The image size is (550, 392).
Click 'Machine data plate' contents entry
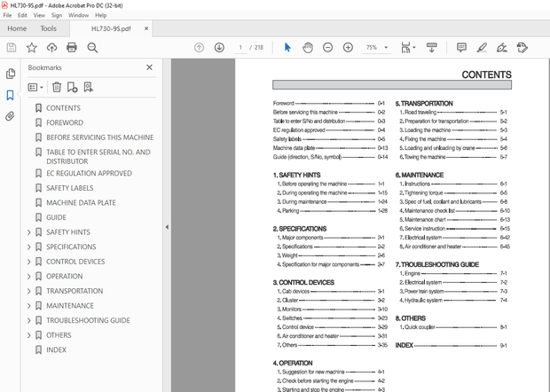pyautogui.click(x=294, y=148)
